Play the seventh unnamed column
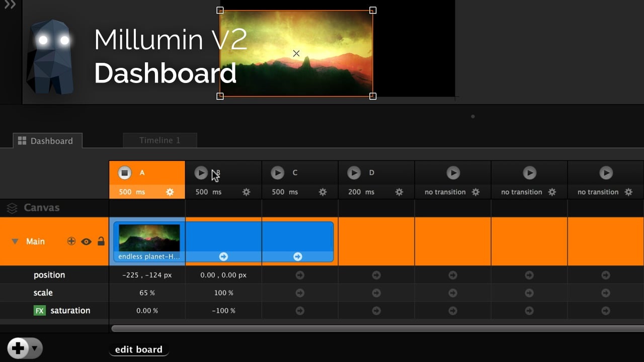 [x=606, y=173]
